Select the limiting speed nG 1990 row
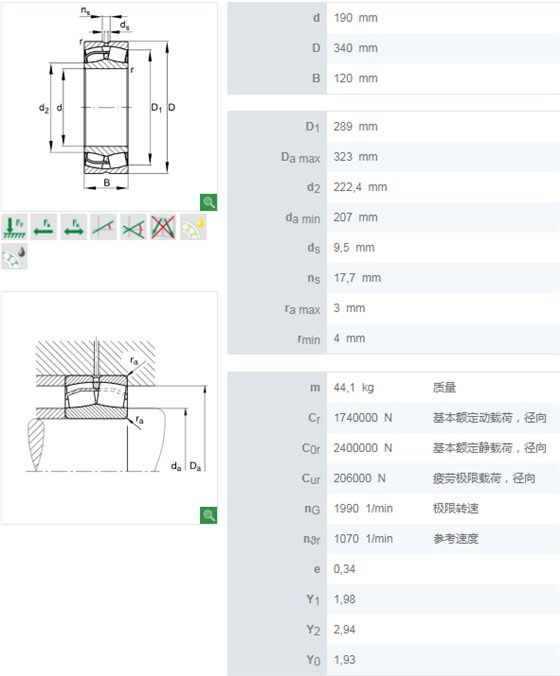The width and height of the screenshot is (560, 676). click(x=394, y=509)
